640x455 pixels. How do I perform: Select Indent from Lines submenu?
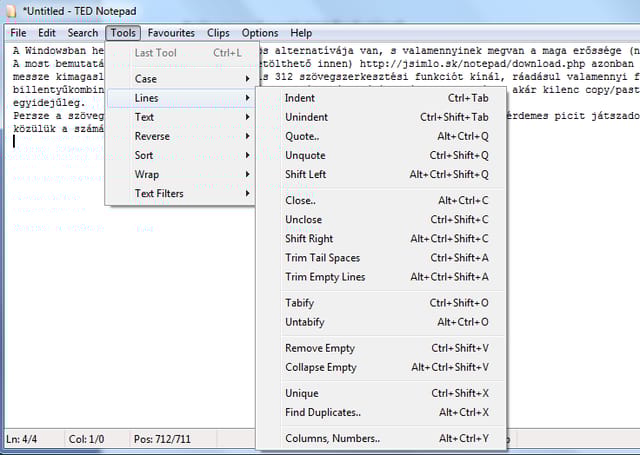click(382, 98)
